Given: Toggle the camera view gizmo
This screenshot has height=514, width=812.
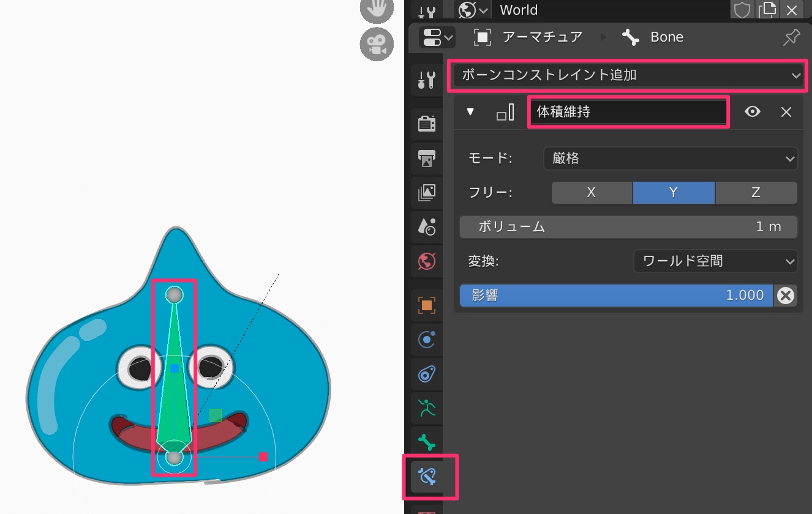Looking at the screenshot, I should [x=376, y=44].
